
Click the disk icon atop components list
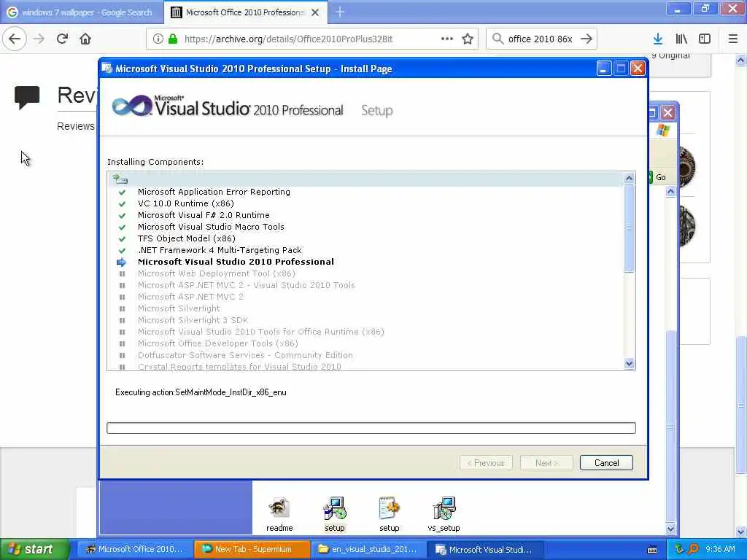(x=120, y=179)
